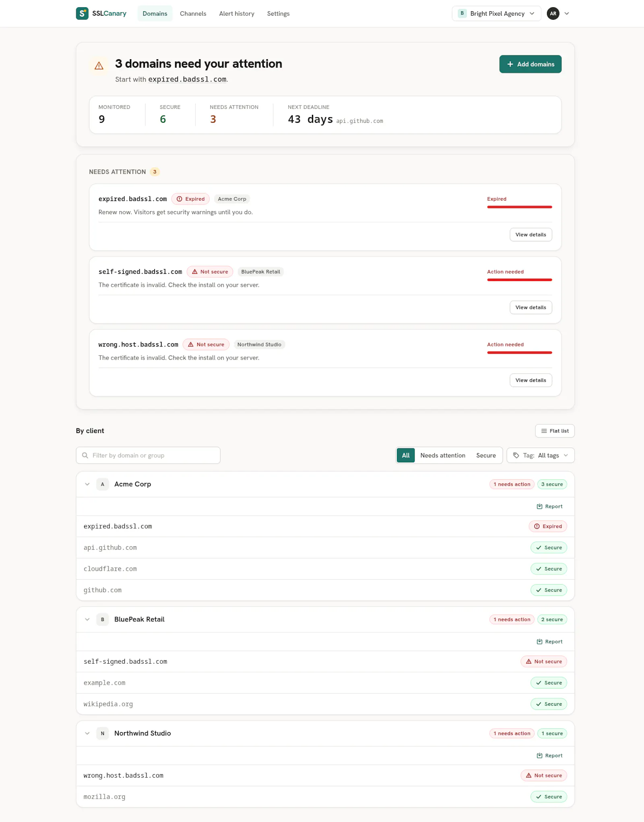Click the A letter badge for Acme Corp
This screenshot has height=822, width=644.
103,484
